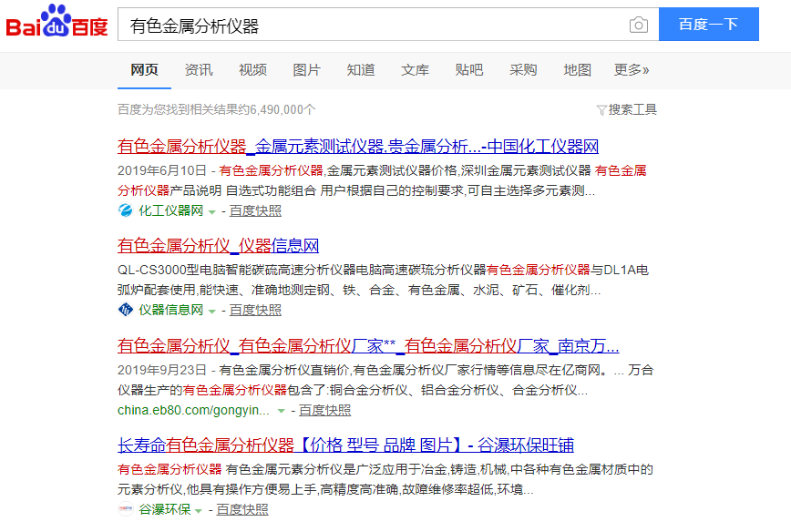Open 百度快照 for china.eb80.com result

coord(324,410)
